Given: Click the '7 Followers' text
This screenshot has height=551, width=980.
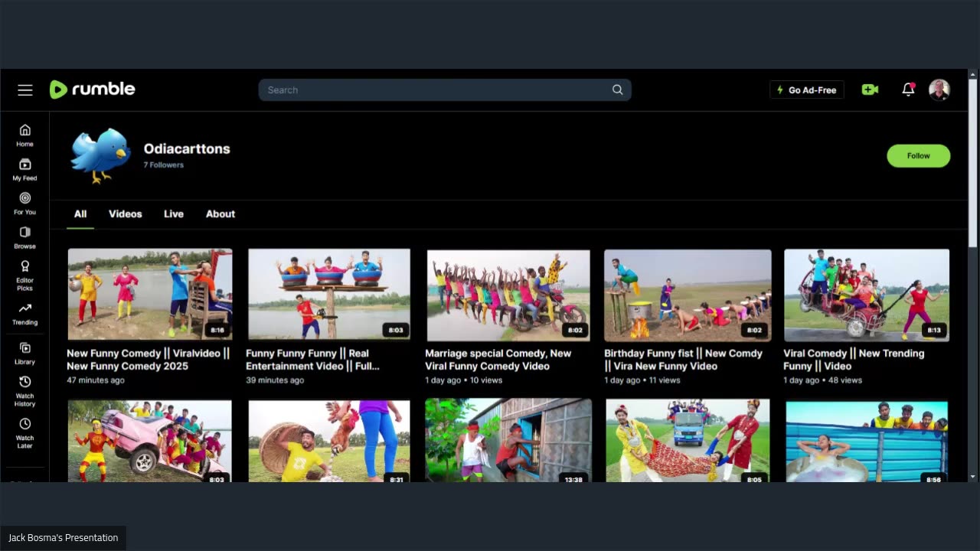Looking at the screenshot, I should pos(164,165).
